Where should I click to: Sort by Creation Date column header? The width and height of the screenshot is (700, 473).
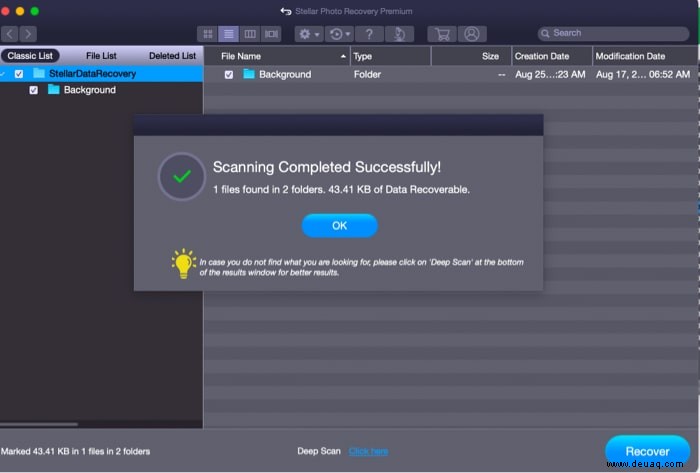pos(552,56)
